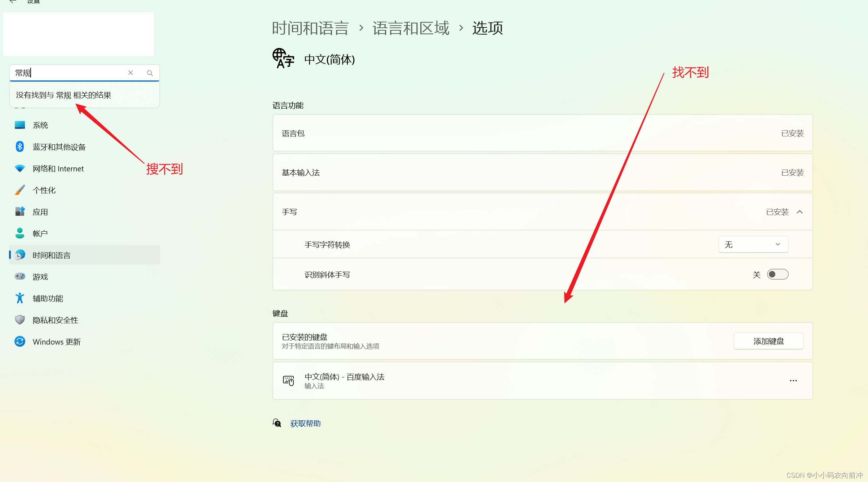
Task: Go to 时间和语言 breadcrumb
Action: (310, 28)
